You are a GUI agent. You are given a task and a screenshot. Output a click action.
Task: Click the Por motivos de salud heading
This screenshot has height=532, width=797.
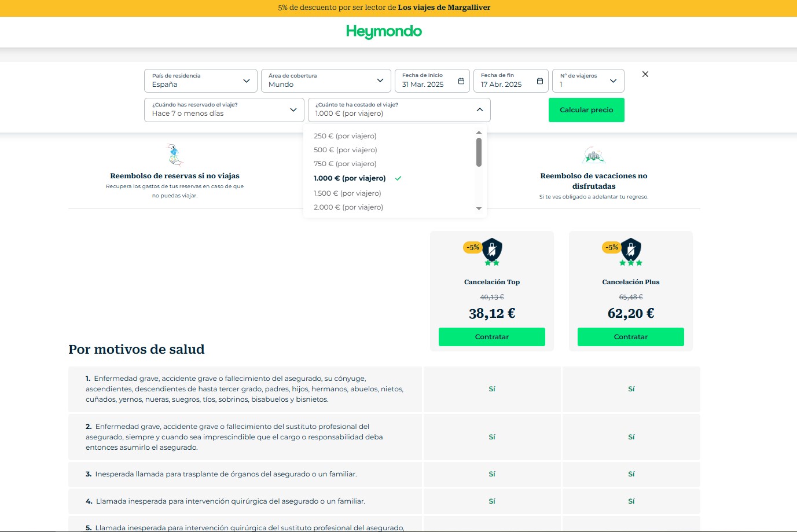(x=137, y=349)
